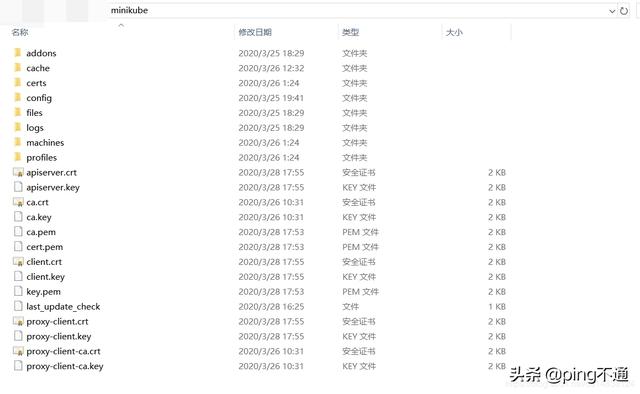Sort by the 名称 column header
The height and width of the screenshot is (394, 640).
pyautogui.click(x=20, y=32)
